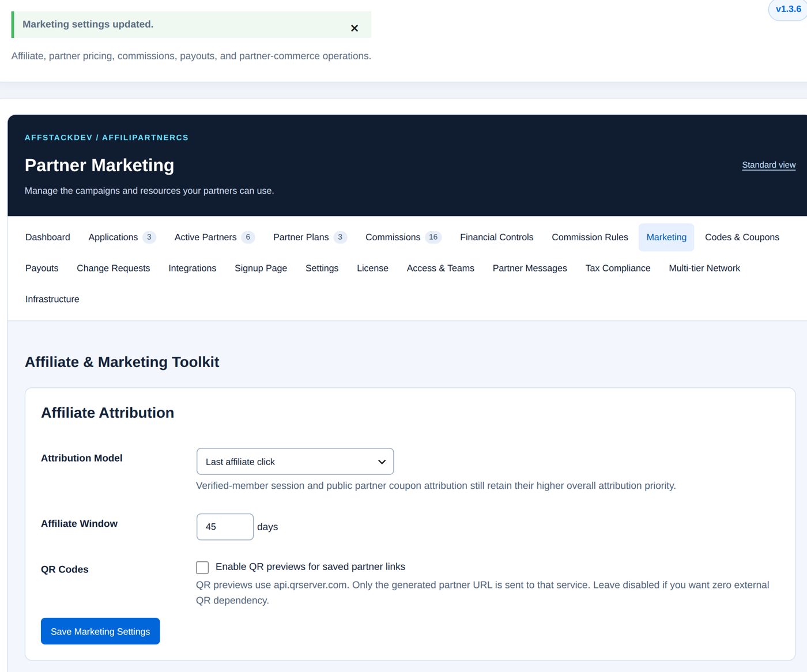Switch to Standard view
The image size is (807, 672).
[x=768, y=165]
